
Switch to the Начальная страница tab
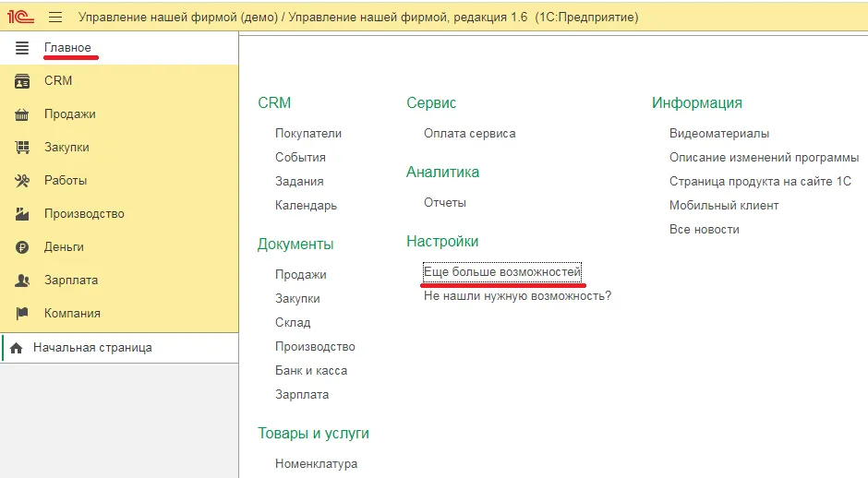(x=120, y=348)
